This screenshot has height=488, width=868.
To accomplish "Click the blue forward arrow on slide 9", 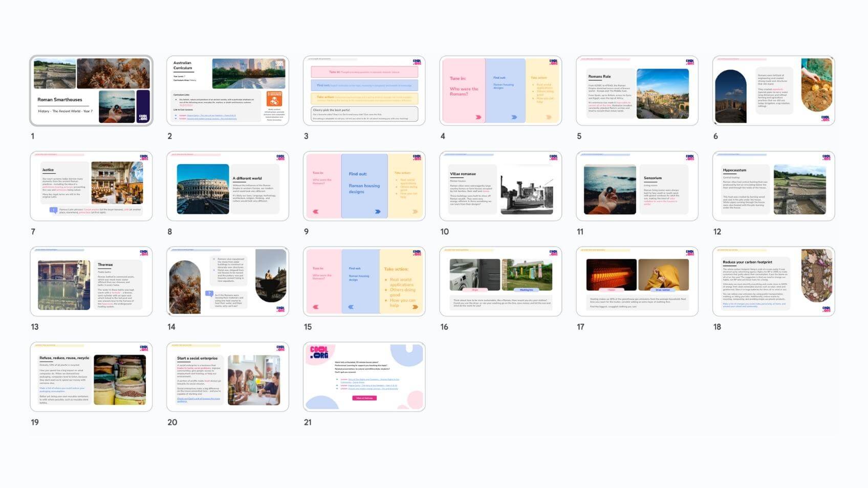I will (x=377, y=212).
